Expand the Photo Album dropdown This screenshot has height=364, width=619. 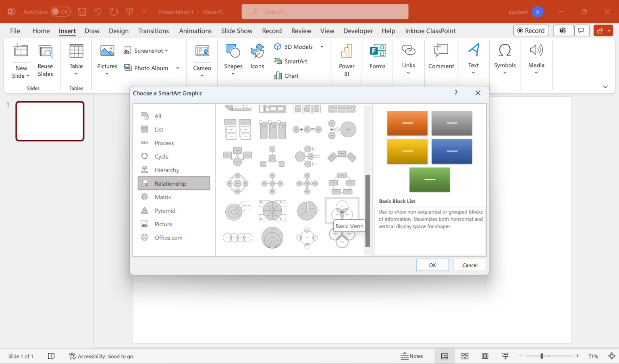(x=177, y=68)
